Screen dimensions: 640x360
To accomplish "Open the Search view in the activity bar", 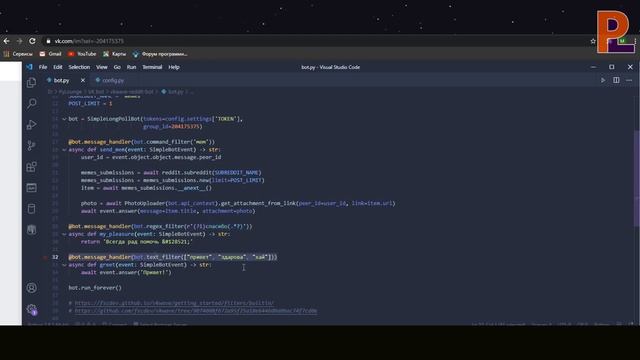I will [x=31, y=103].
